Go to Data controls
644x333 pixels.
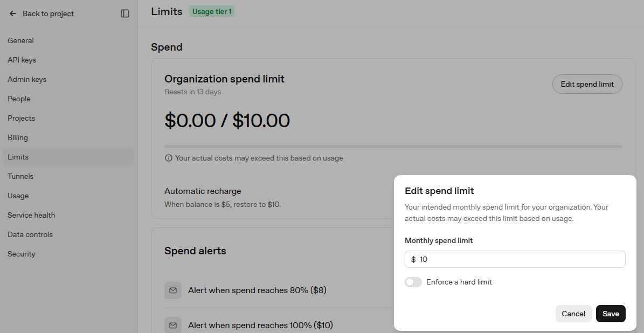(30, 234)
